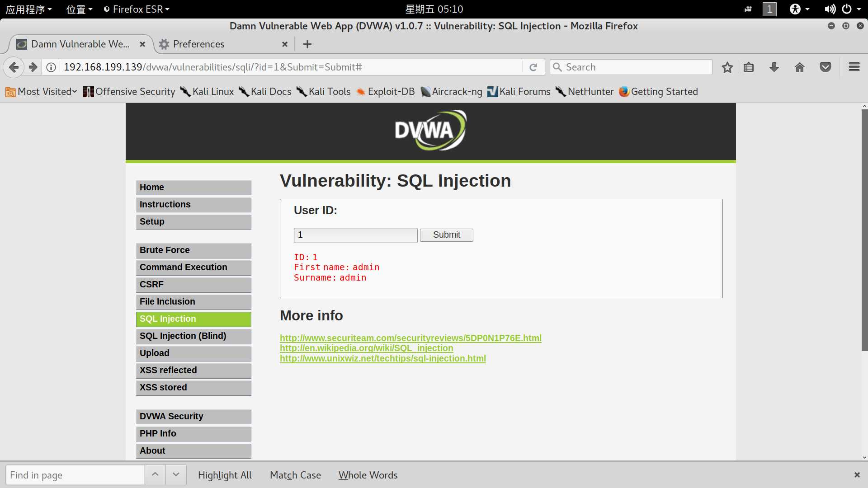Viewport: 868px width, 488px height.
Task: Close the Damn Vulnerable Web App tab
Action: pyautogui.click(x=142, y=44)
